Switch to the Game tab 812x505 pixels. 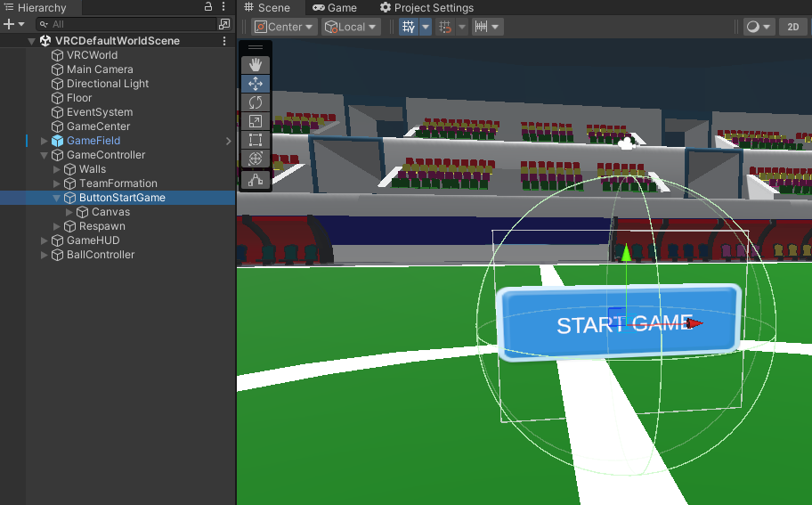[335, 7]
